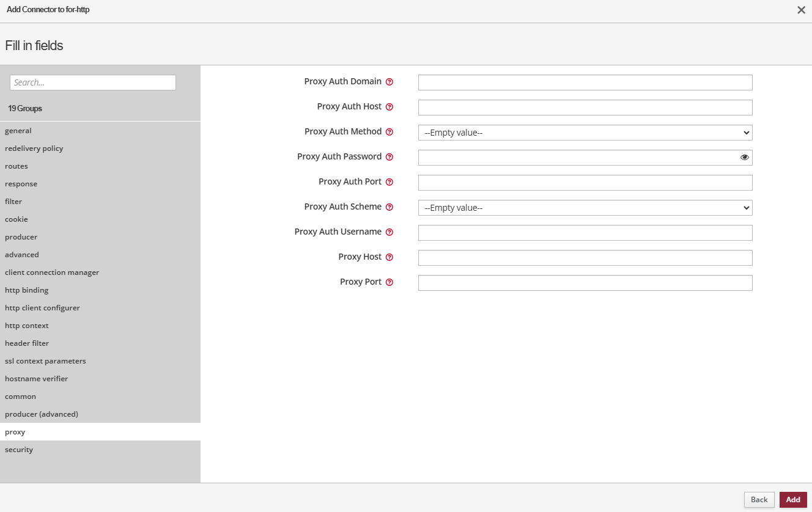The image size is (812, 512).
Task: Close the Add Connector dialog
Action: (801, 10)
